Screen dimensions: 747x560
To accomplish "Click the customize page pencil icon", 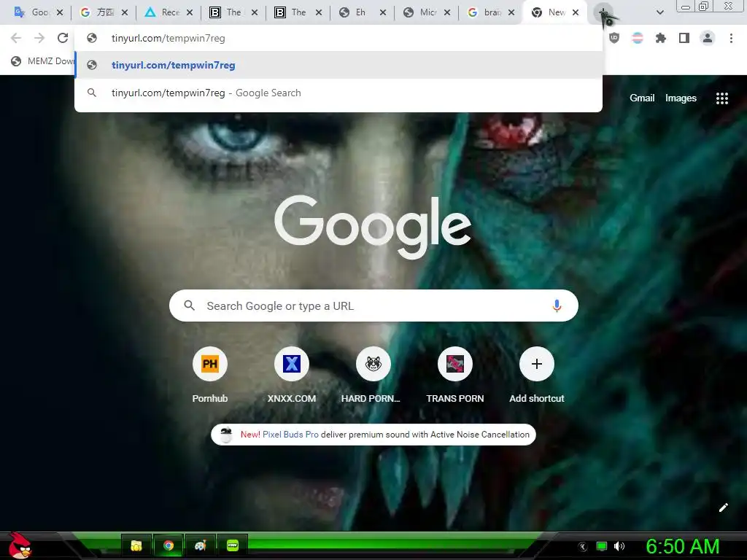I will point(723,507).
